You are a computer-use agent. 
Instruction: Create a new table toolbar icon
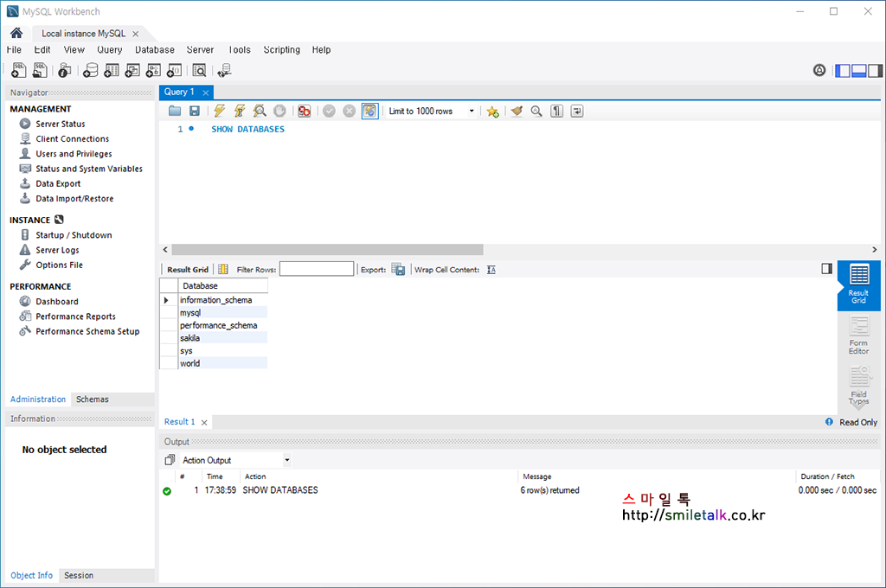(112, 70)
